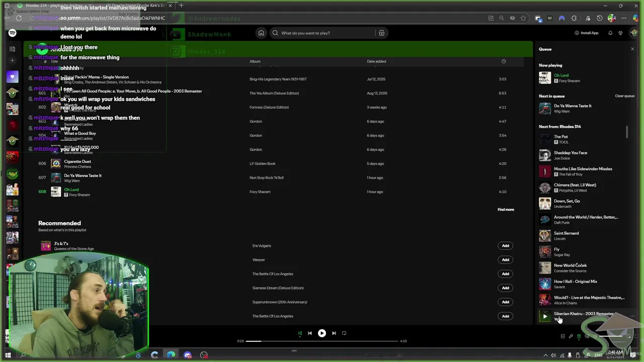This screenshot has width=644, height=362.
Task: Open Oh Lord cover under Now playing
Action: click(x=545, y=78)
